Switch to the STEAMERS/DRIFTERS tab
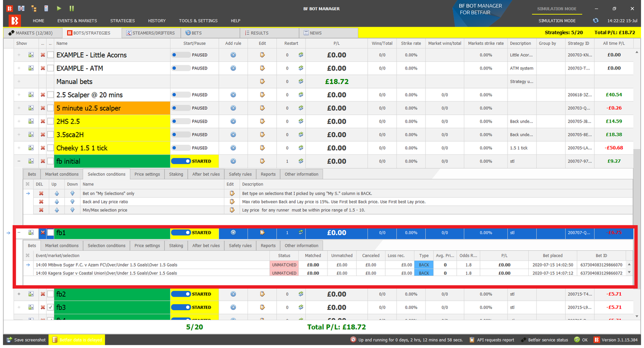 (x=150, y=33)
